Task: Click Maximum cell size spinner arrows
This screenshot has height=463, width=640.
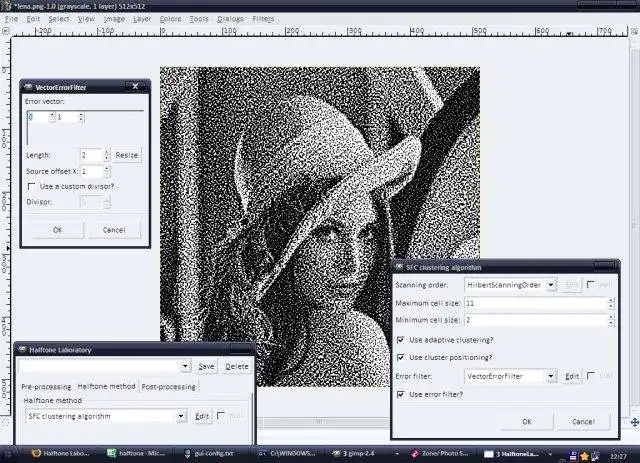Action: coord(611,303)
